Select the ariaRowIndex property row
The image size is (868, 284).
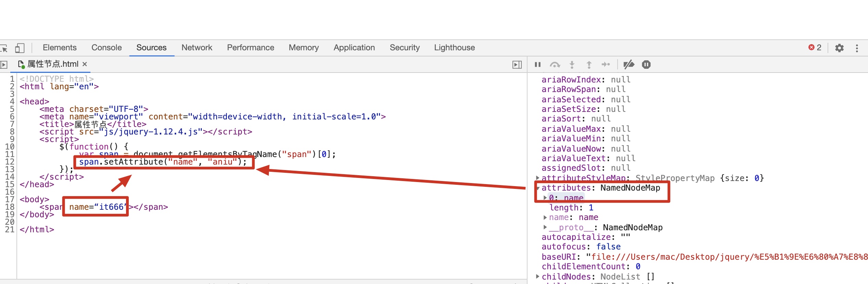(586, 80)
